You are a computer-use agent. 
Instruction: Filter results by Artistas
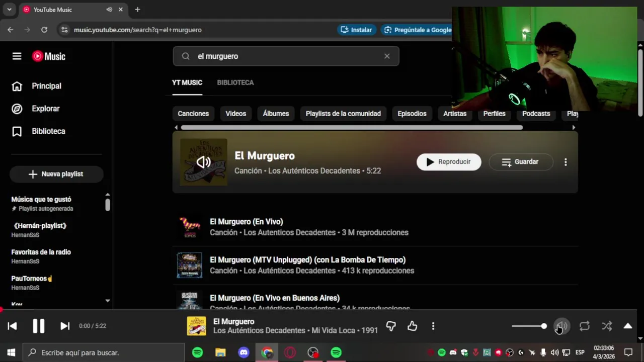[455, 114]
